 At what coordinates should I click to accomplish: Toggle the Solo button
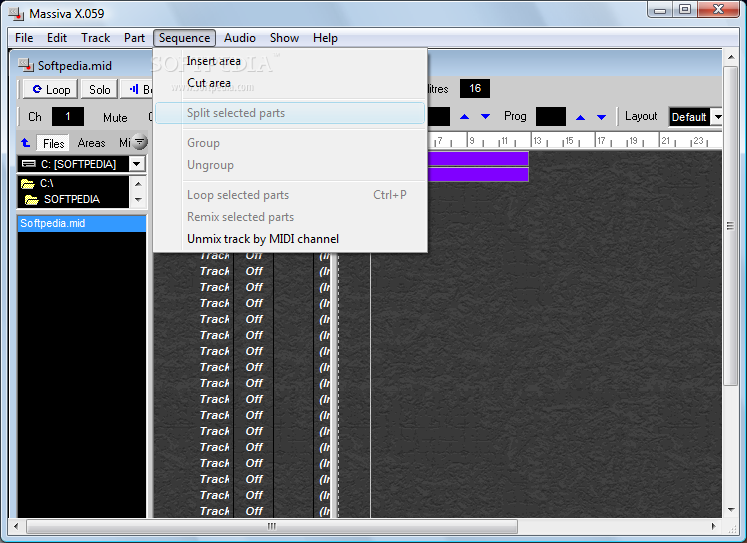point(100,90)
